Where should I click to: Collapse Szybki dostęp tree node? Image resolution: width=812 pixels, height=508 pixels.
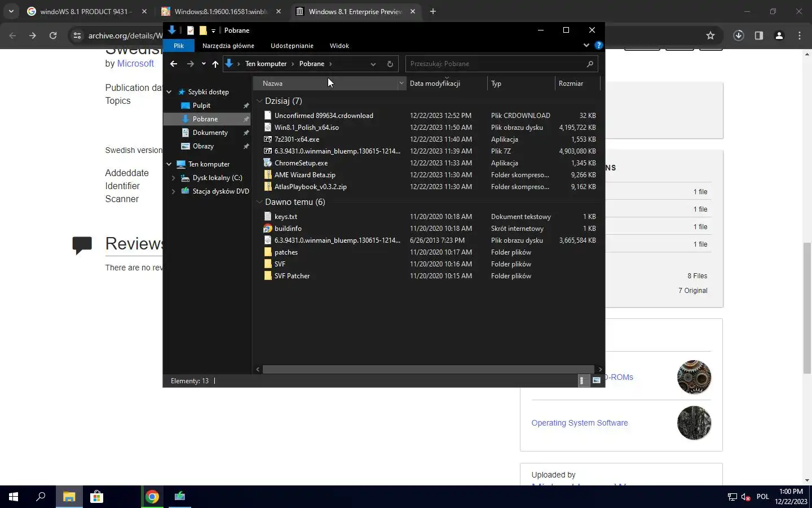(x=169, y=91)
